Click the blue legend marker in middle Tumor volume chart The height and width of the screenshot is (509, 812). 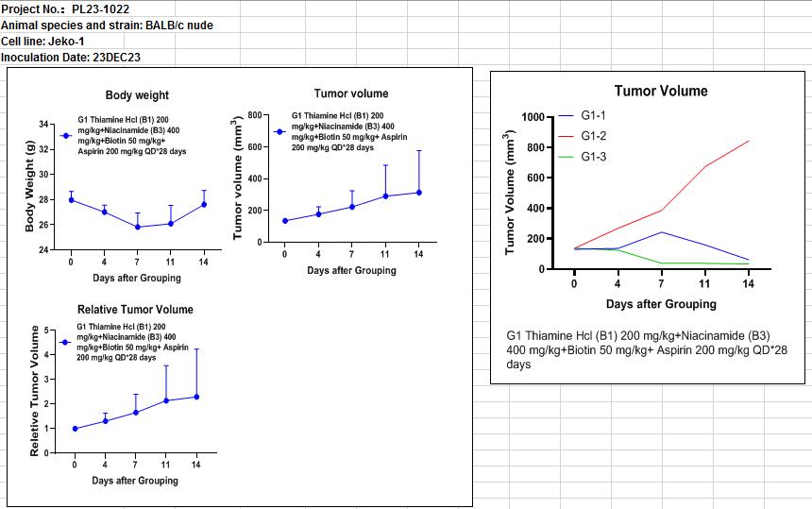279,131
